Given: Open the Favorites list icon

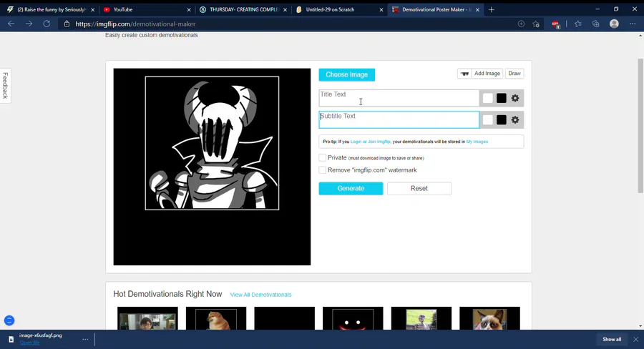Looking at the screenshot, I should [x=578, y=24].
